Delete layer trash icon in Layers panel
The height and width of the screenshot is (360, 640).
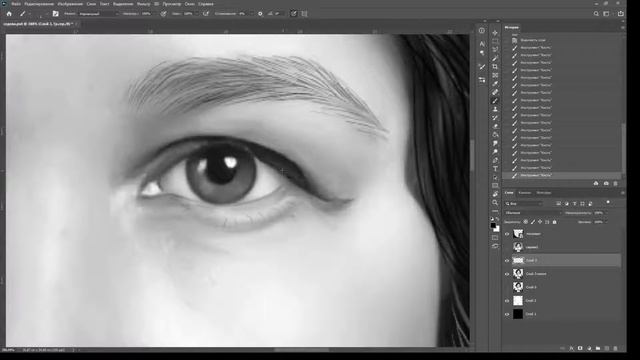click(x=616, y=348)
